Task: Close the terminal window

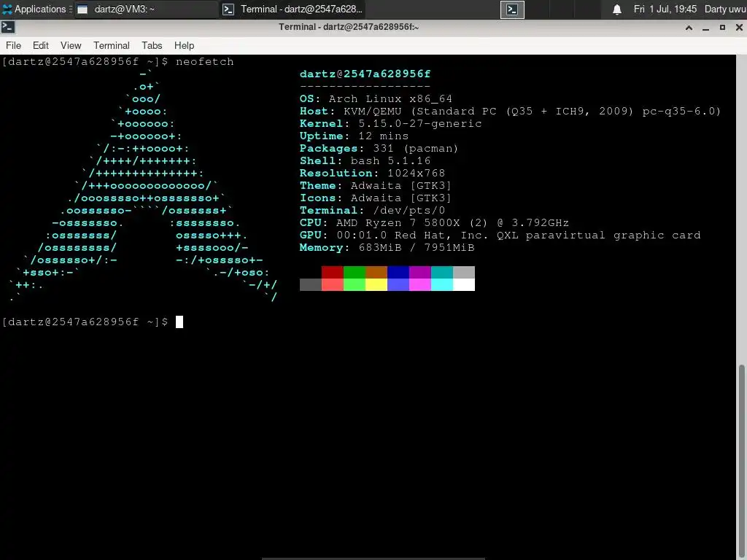Action: 739,28
